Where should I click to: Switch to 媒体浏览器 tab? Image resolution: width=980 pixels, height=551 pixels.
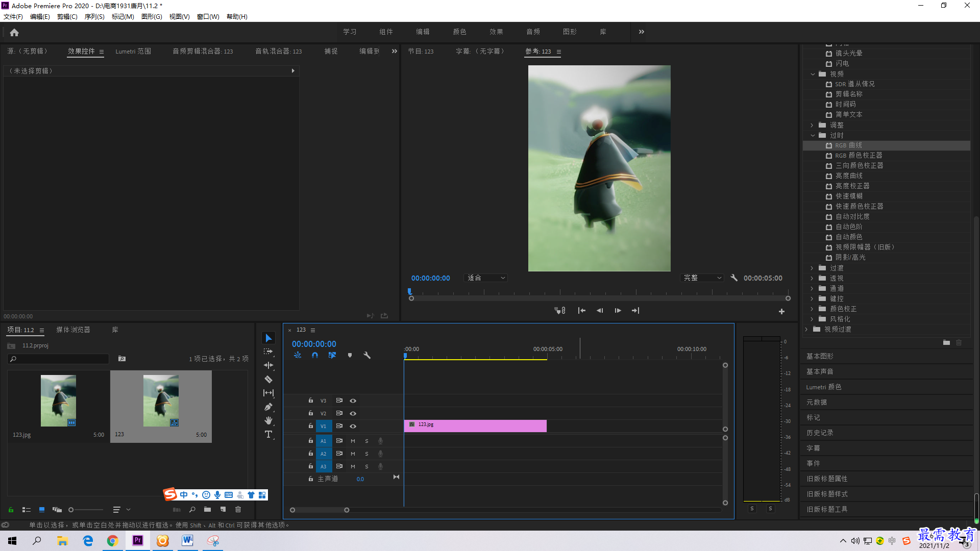[73, 330]
